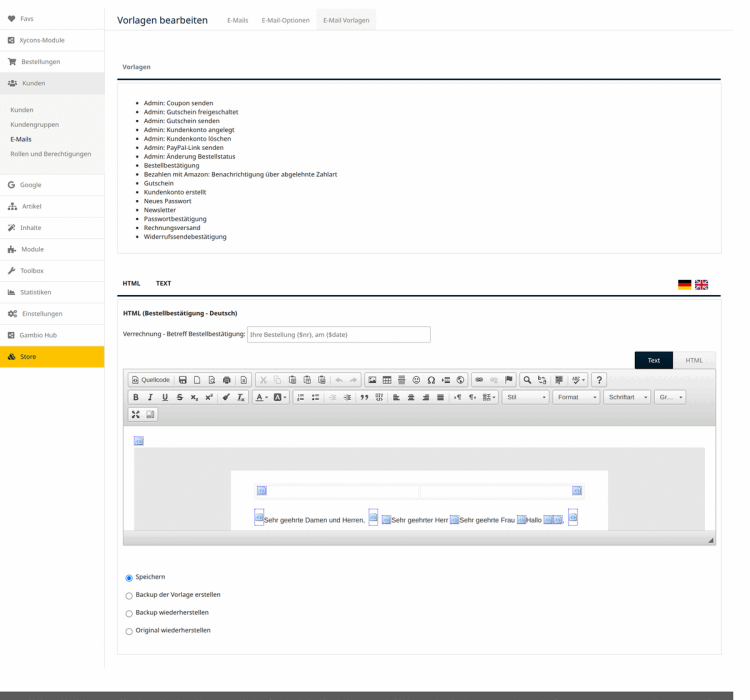Toggle underline formatting

[165, 397]
